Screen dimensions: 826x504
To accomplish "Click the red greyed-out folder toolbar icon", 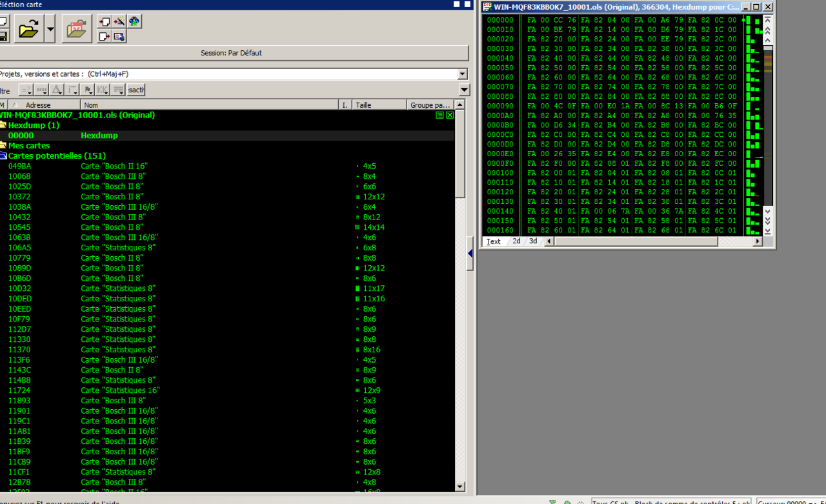I will point(77,28).
